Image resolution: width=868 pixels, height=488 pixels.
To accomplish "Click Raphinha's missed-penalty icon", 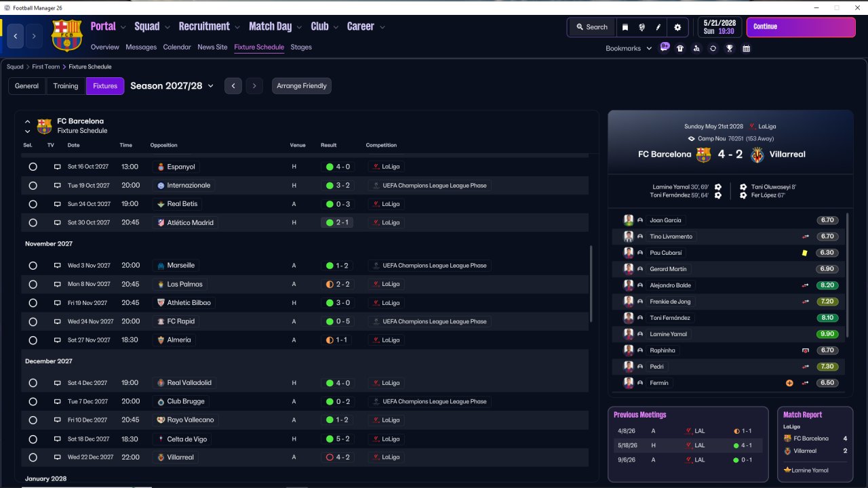I will (806, 350).
